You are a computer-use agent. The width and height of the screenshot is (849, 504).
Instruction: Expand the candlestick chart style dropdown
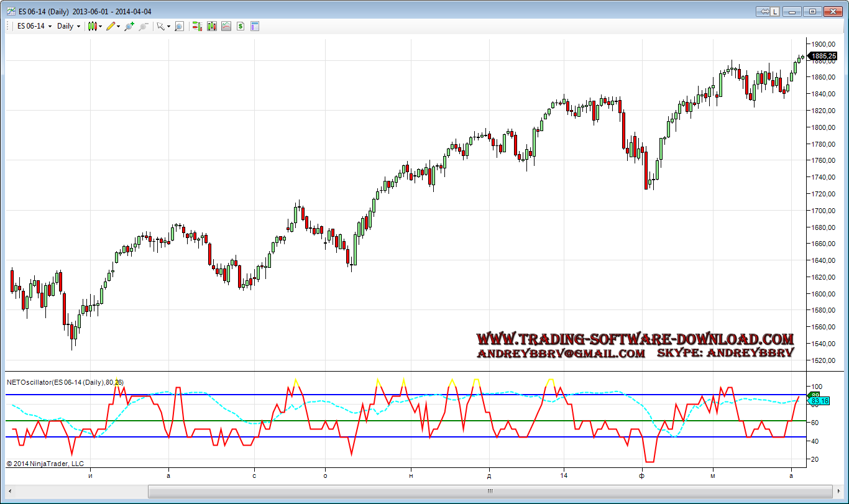[x=95, y=26]
